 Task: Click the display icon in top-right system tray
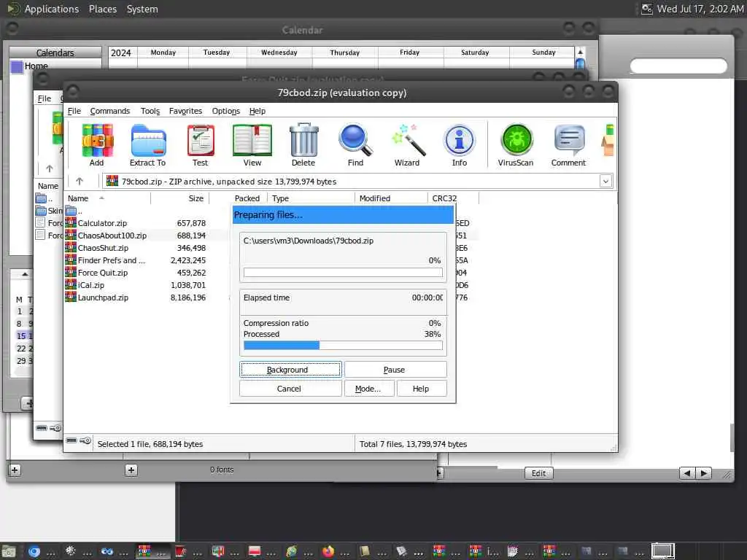coord(646,9)
